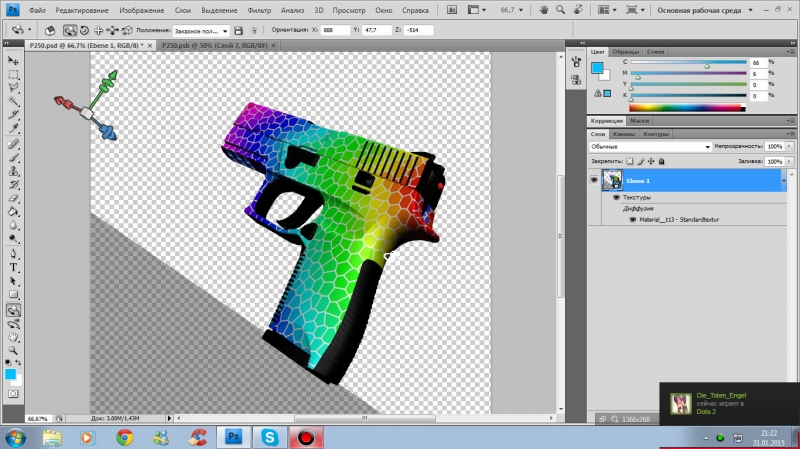The width and height of the screenshot is (800, 449).
Task: Click the Cyan slider in Color panel
Action: (688, 62)
